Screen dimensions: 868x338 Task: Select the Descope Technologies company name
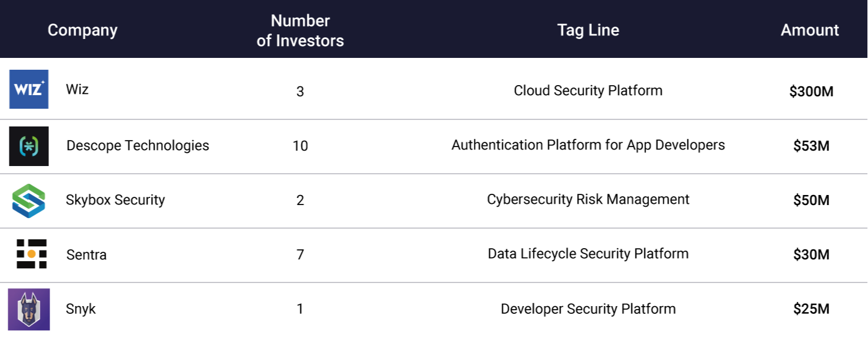[137, 145]
